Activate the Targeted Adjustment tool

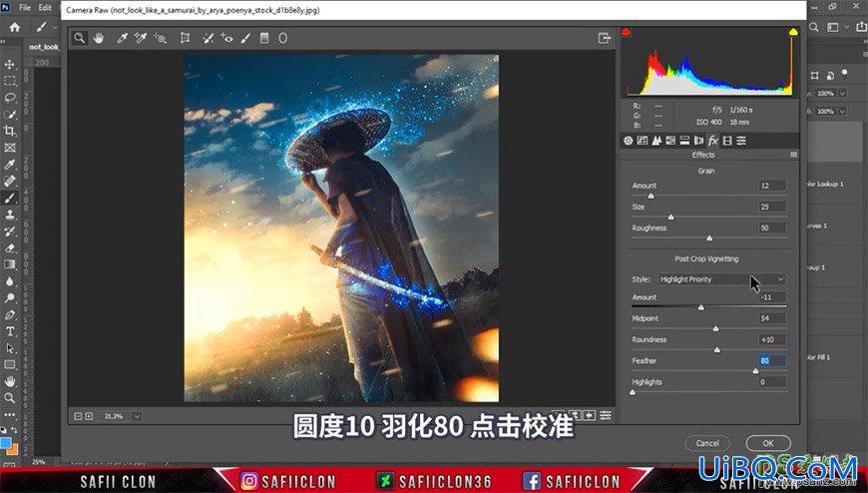pyautogui.click(x=160, y=38)
